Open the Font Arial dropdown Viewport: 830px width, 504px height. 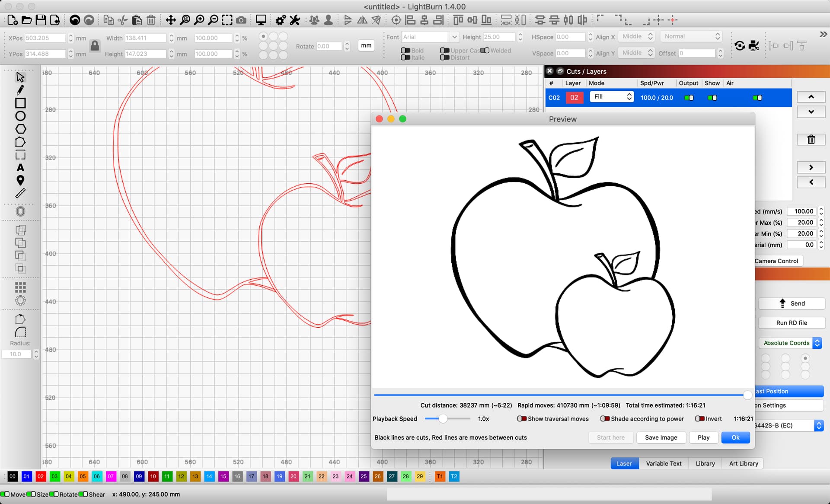click(430, 37)
